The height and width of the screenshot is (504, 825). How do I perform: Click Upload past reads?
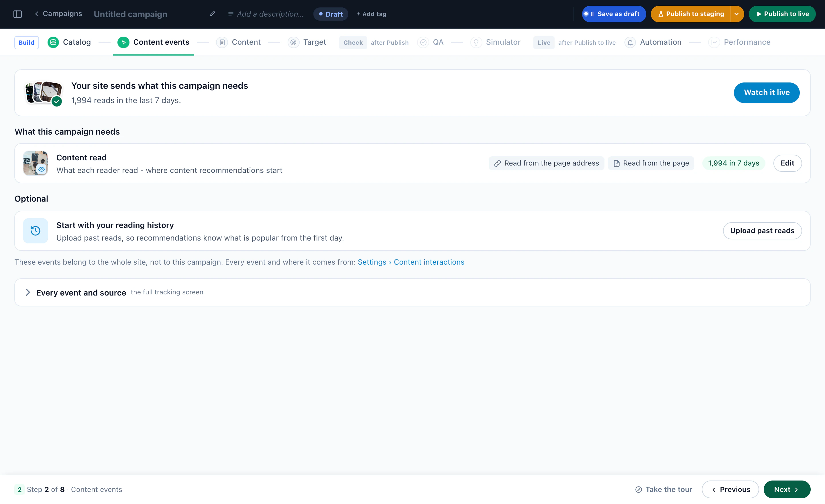click(x=762, y=231)
